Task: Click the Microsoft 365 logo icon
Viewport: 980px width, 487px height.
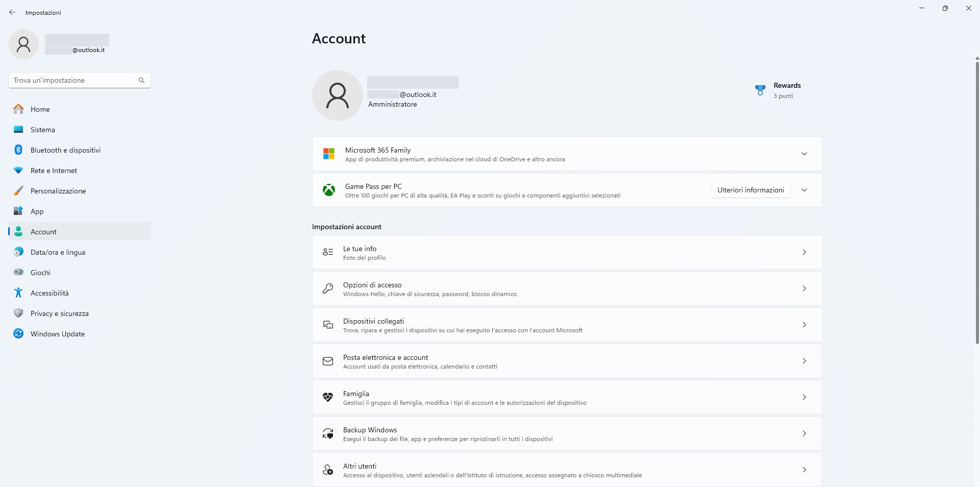Action: tap(328, 154)
